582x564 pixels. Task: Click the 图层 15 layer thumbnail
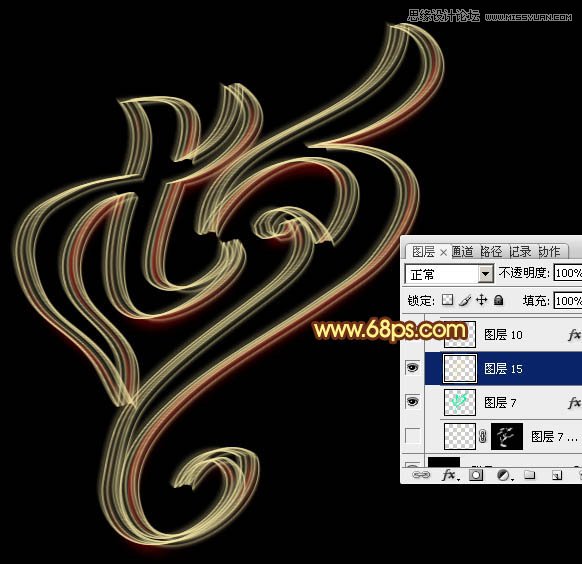[x=460, y=368]
